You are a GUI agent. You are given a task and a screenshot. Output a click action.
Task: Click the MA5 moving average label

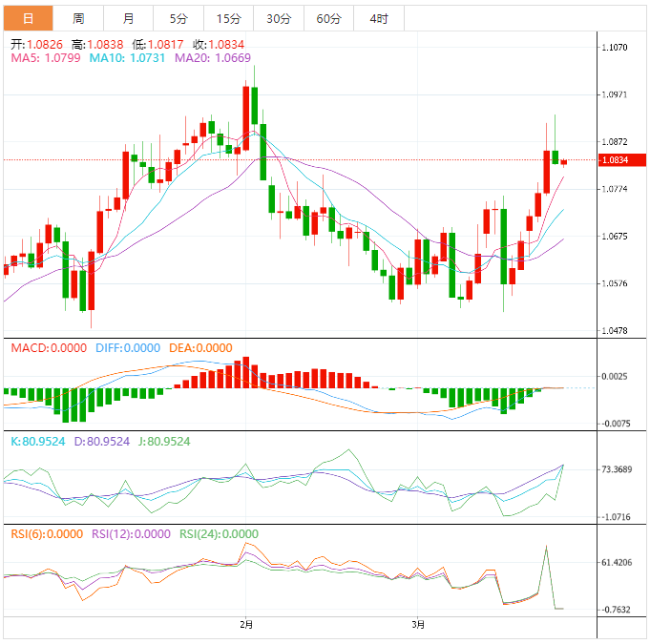coord(46,58)
